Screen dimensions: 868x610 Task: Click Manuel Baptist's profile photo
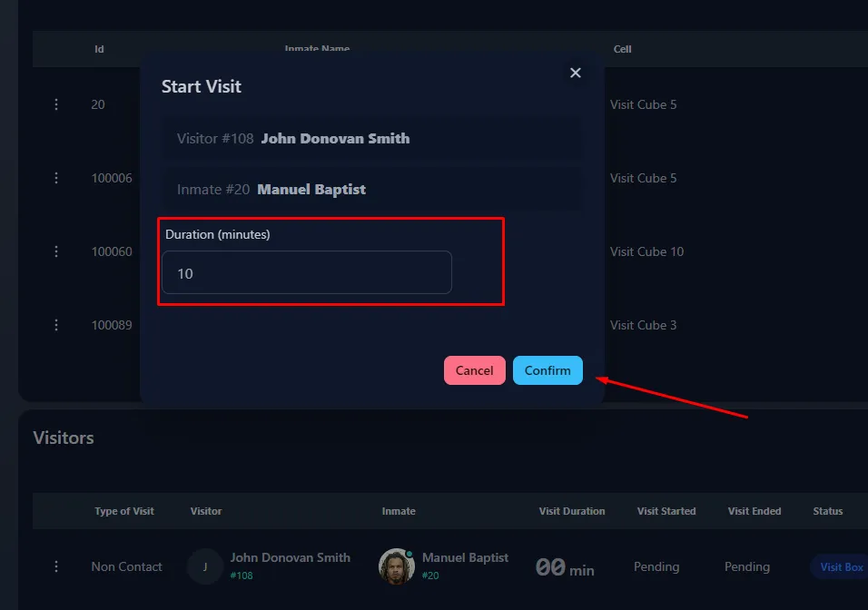[396, 566]
